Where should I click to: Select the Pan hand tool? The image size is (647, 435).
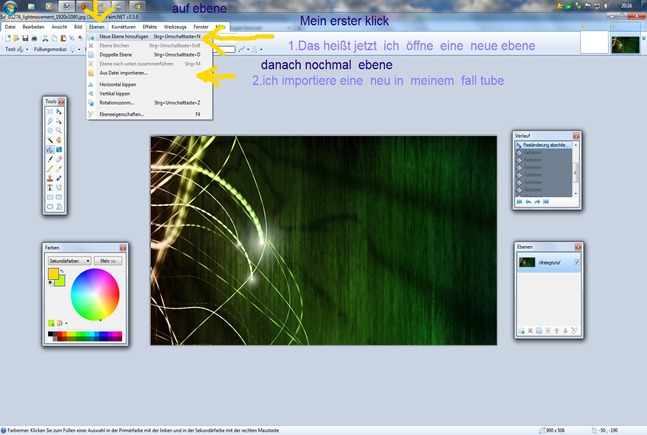(59, 140)
